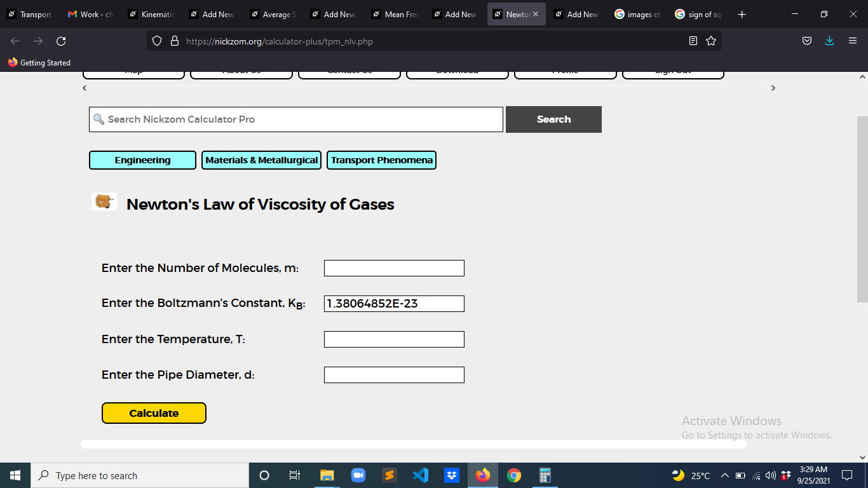Viewport: 868px width, 488px height.
Task: Click the taskbar clock showing 3:29 AM
Action: (813, 475)
